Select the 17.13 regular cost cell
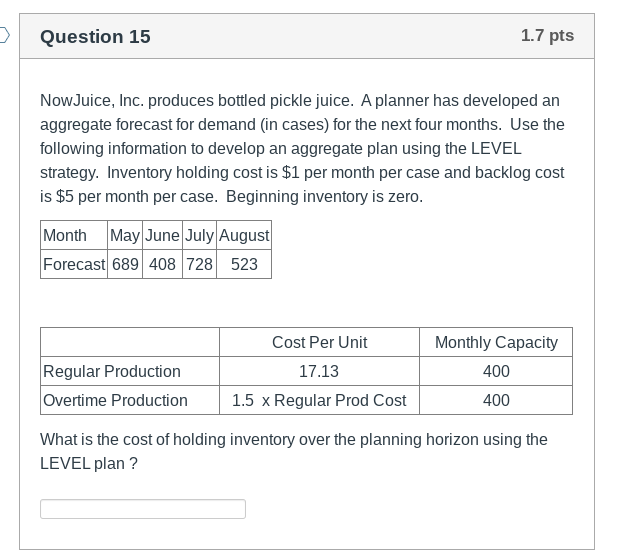The height and width of the screenshot is (559, 622). 319,371
